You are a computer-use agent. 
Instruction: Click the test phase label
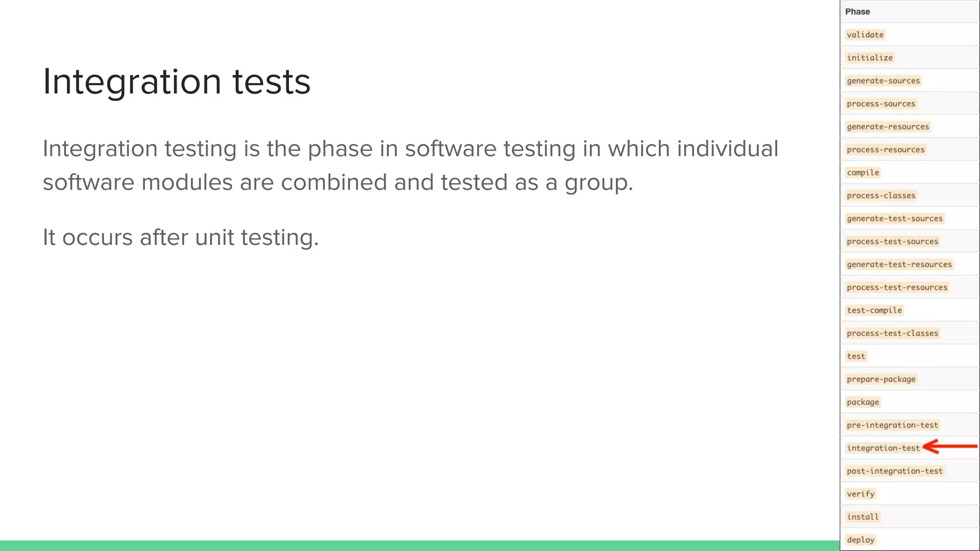(x=856, y=356)
